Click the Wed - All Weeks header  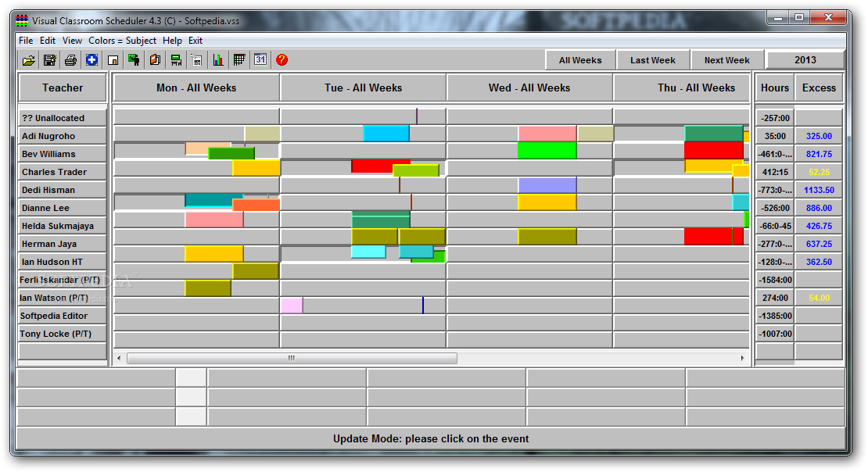click(x=529, y=88)
